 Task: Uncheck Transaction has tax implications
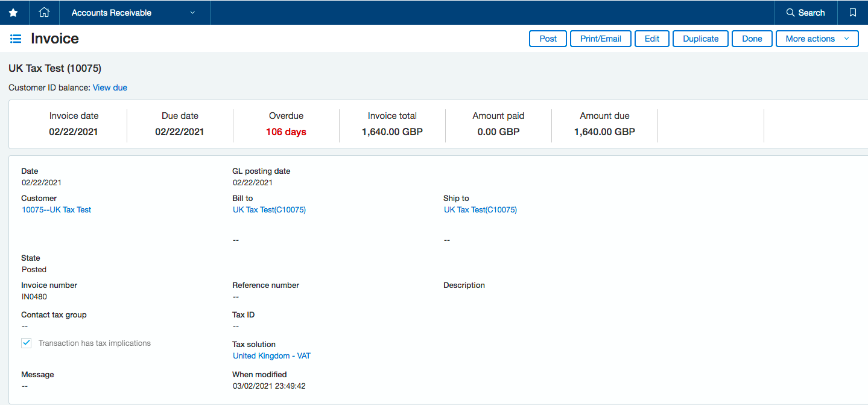26,342
